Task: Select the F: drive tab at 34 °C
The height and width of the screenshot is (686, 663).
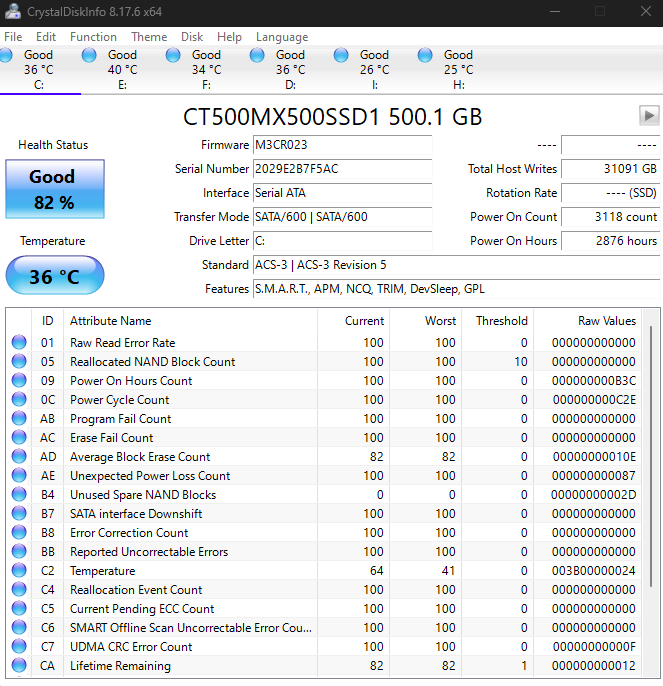Action: 207,70
